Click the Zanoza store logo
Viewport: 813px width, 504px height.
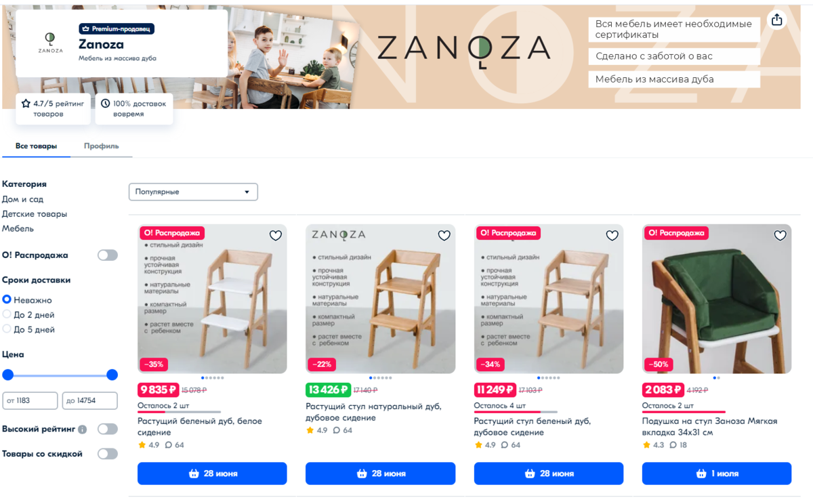tap(50, 43)
